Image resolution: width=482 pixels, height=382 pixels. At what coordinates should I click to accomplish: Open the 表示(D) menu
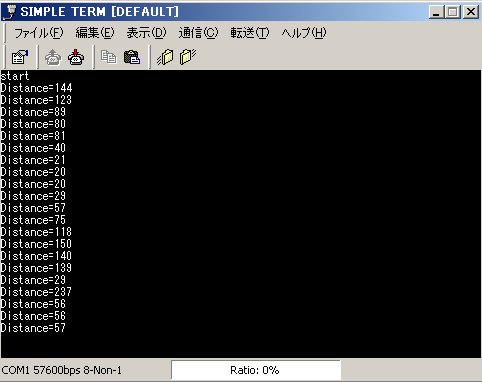pyautogui.click(x=146, y=33)
